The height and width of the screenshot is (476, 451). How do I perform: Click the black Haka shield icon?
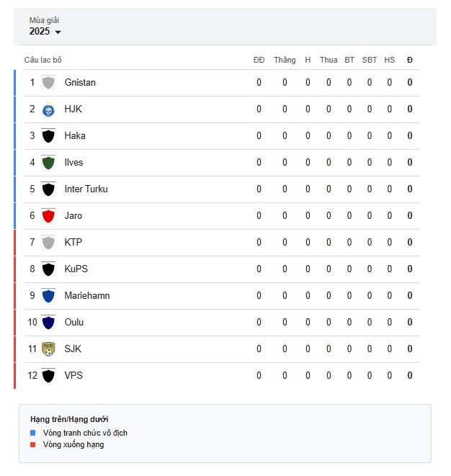pyautogui.click(x=48, y=135)
